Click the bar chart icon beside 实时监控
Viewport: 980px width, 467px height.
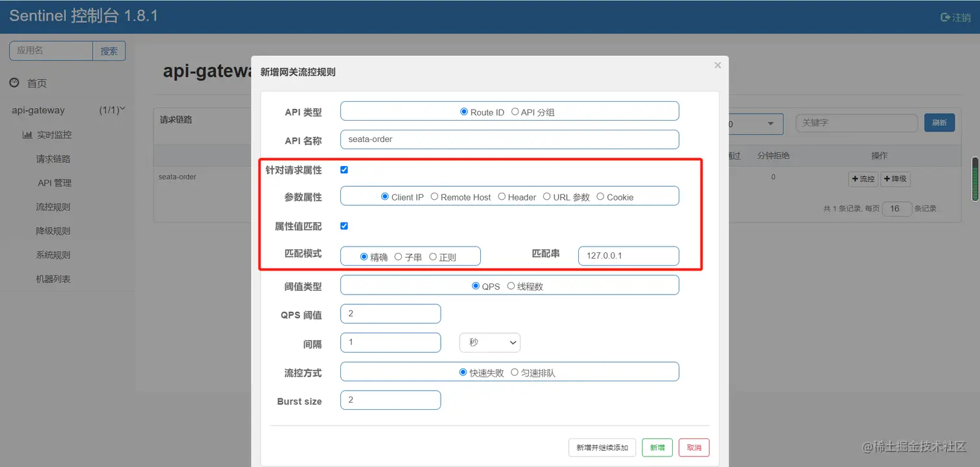pos(27,135)
